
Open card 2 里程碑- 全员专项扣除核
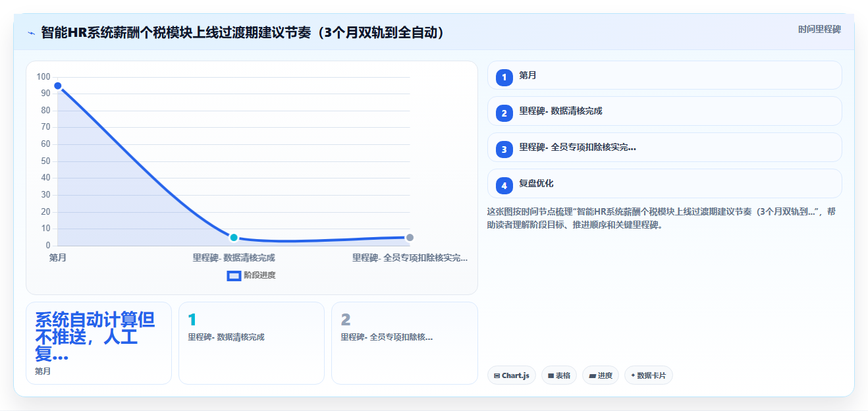404,342
